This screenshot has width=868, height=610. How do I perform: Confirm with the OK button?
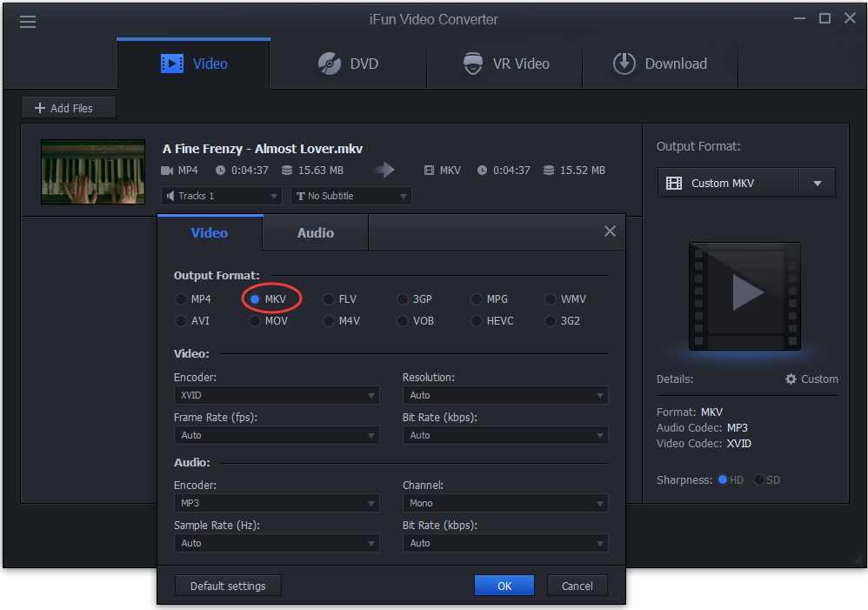point(504,586)
